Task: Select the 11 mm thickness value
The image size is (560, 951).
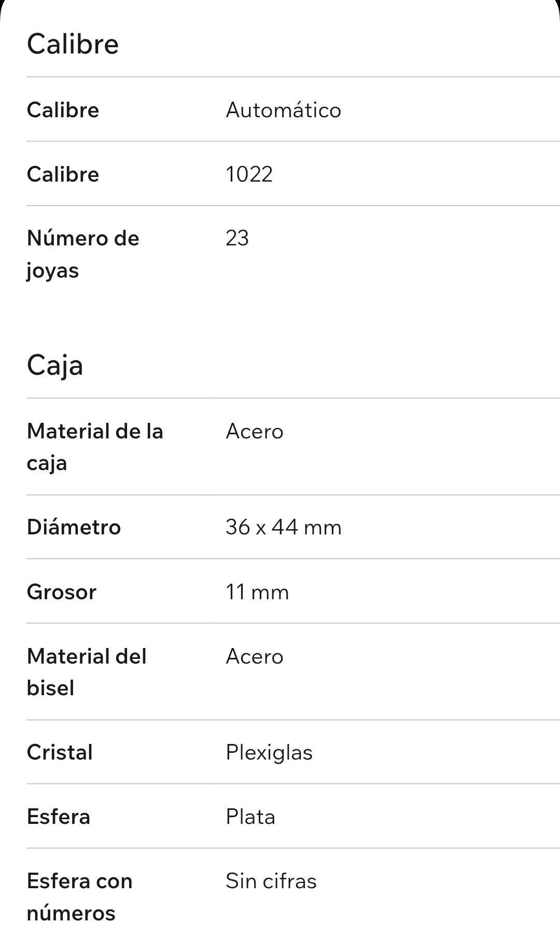Action: click(x=257, y=592)
